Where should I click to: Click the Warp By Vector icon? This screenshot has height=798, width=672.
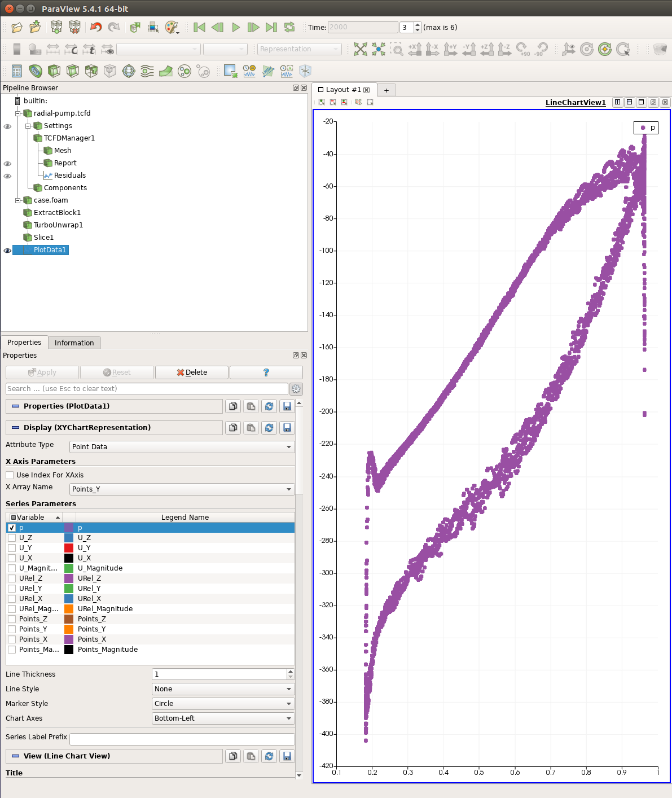166,71
